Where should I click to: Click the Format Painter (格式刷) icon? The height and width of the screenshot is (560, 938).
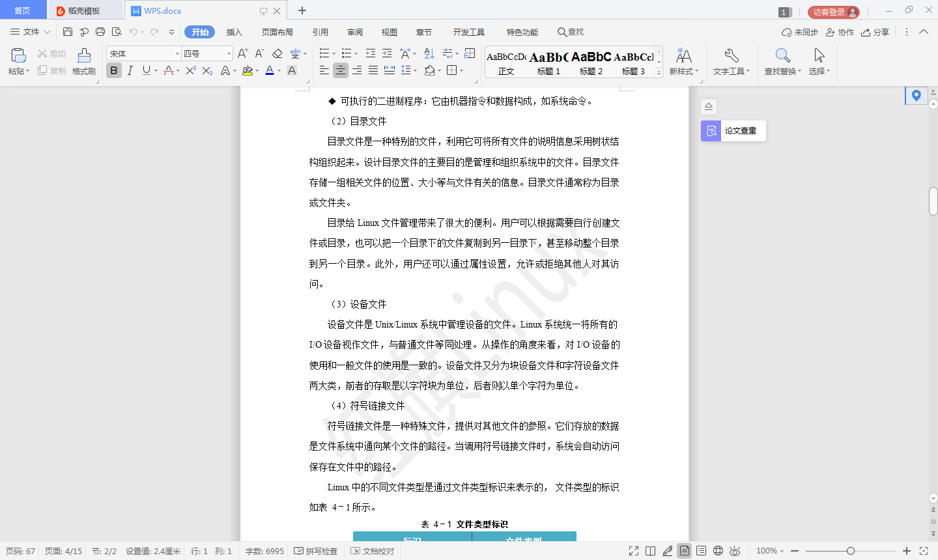pyautogui.click(x=84, y=55)
